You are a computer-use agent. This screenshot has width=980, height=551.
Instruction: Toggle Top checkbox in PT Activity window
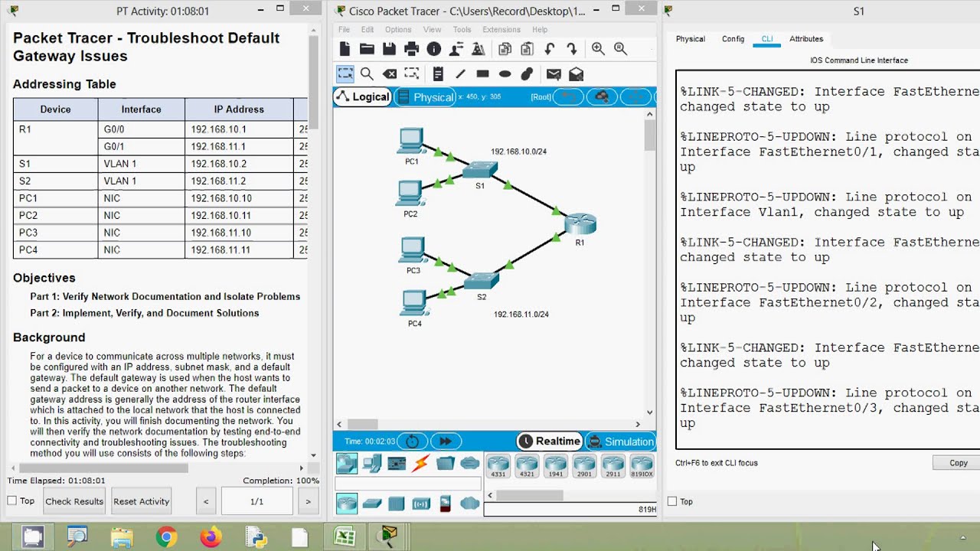[11, 500]
